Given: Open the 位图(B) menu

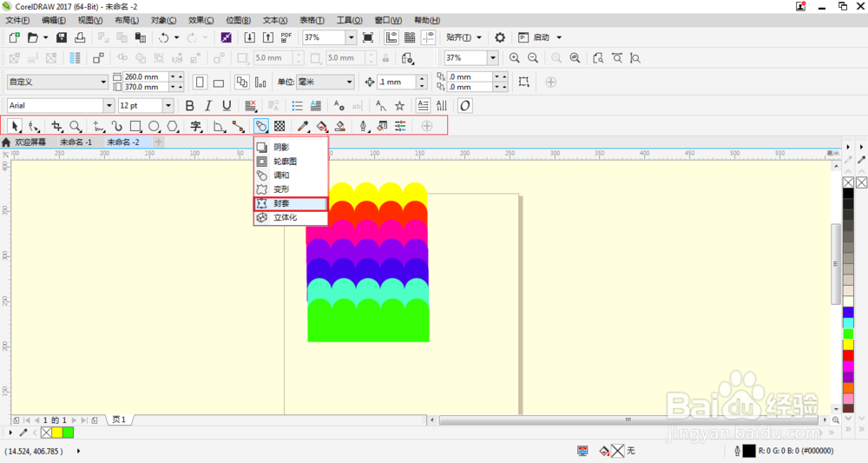Looking at the screenshot, I should point(238,20).
